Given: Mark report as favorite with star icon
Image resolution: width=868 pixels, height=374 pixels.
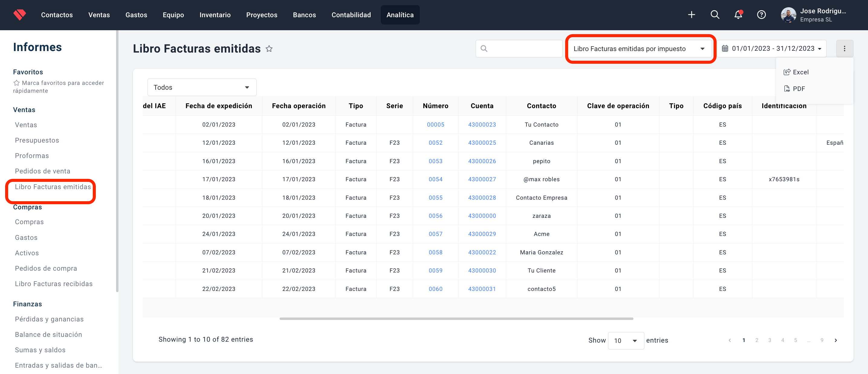Looking at the screenshot, I should [269, 49].
